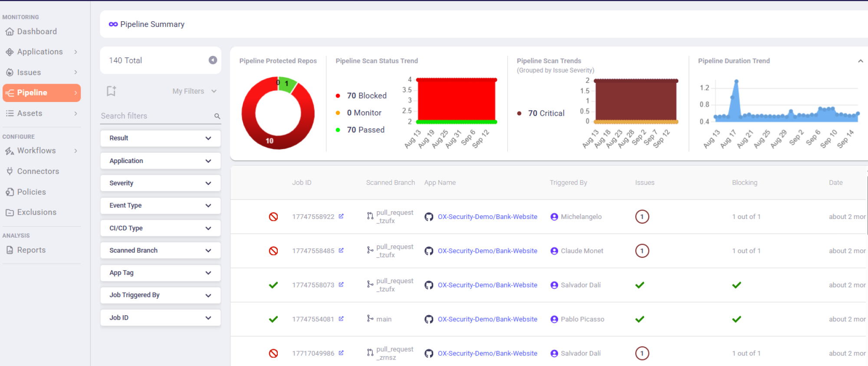Open the Dashboard menu item
The width and height of the screenshot is (868, 366).
(x=37, y=32)
